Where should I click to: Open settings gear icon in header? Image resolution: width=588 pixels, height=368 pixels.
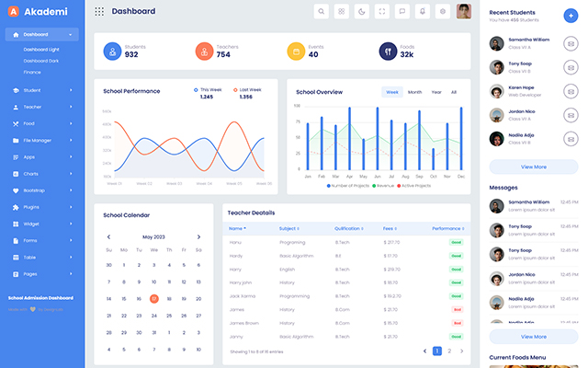tap(442, 12)
